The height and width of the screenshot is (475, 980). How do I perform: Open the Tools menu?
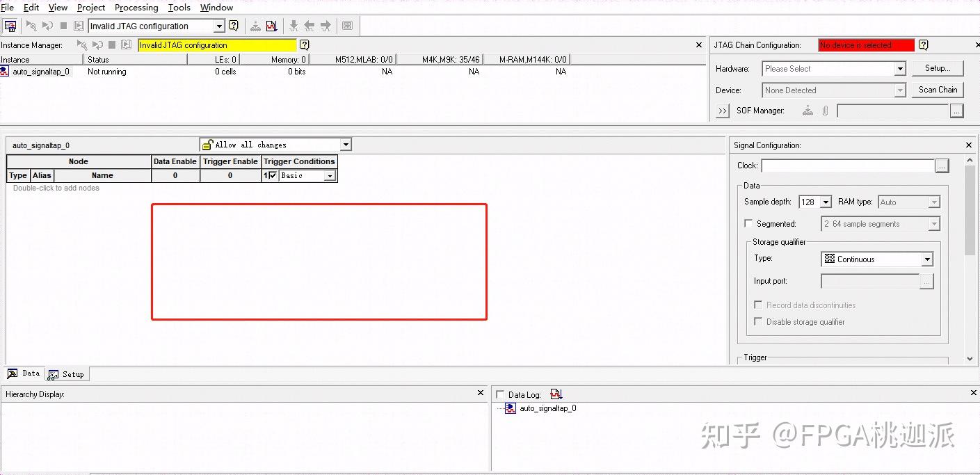point(179,8)
